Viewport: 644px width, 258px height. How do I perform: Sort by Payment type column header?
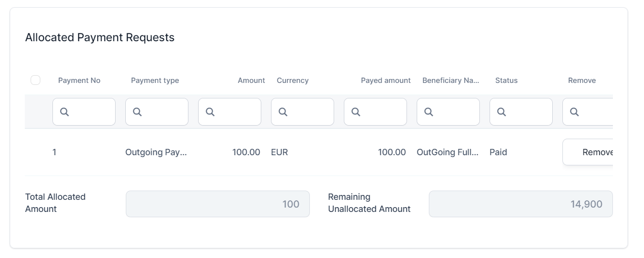coord(155,81)
